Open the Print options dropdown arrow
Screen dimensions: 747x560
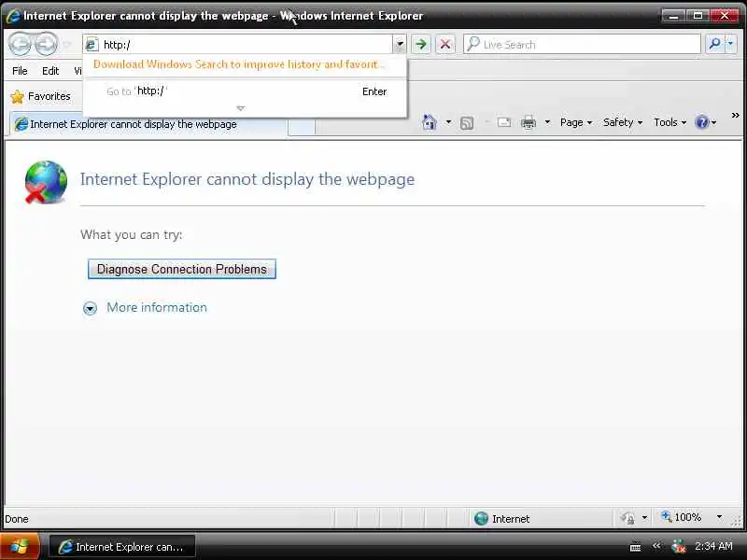coord(547,122)
